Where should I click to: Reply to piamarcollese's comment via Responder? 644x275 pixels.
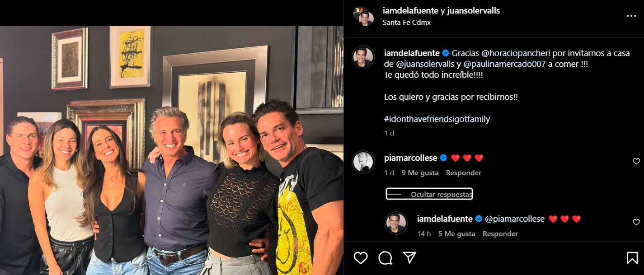463,173
